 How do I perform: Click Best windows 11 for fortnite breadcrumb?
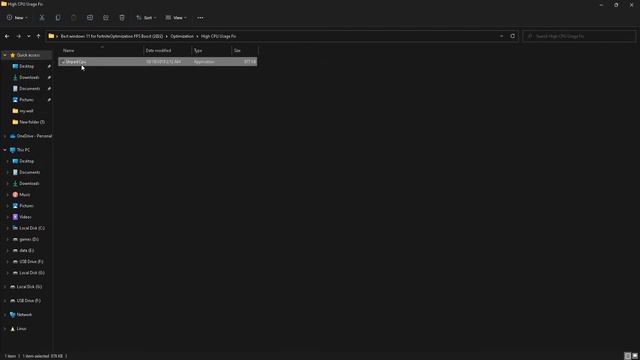112,36
